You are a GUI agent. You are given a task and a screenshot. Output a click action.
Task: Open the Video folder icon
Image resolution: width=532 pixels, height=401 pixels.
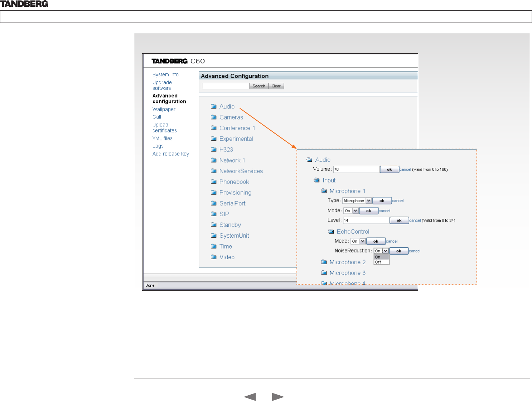click(214, 257)
